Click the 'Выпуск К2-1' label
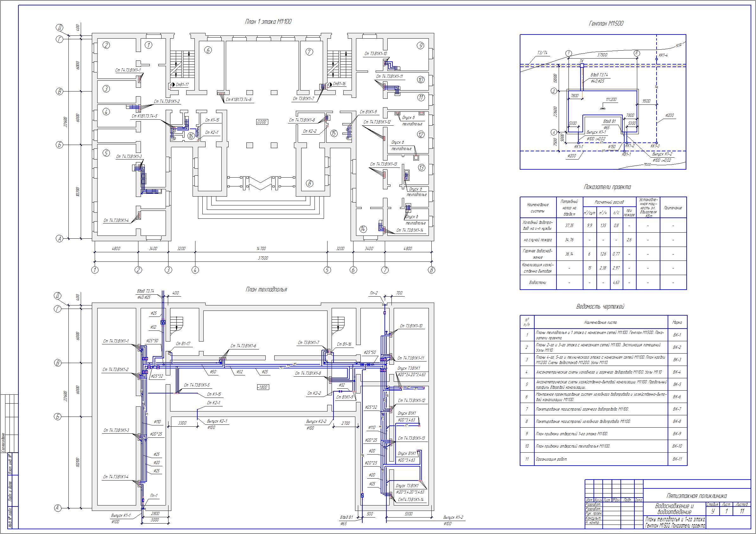 click(217, 421)
